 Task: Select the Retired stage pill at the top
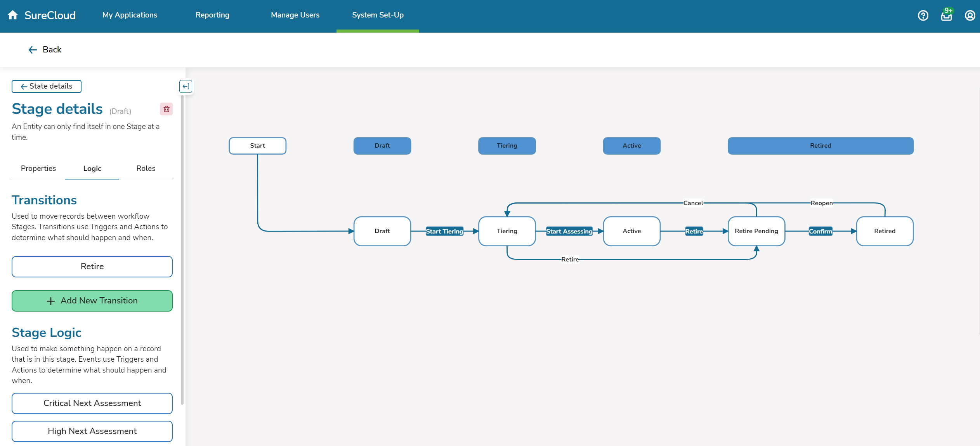tap(820, 146)
